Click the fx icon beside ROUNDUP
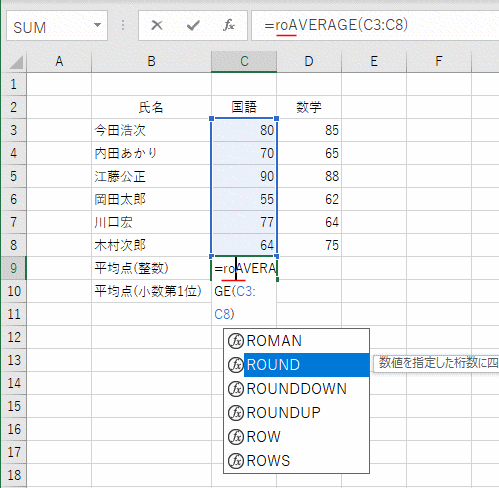This screenshot has height=488, width=499. tap(236, 413)
